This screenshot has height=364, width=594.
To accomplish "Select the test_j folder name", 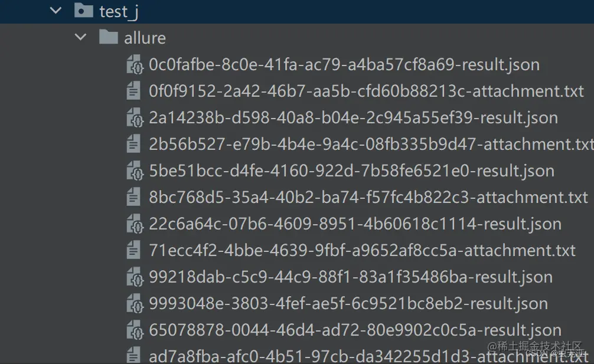I will pyautogui.click(x=119, y=12).
